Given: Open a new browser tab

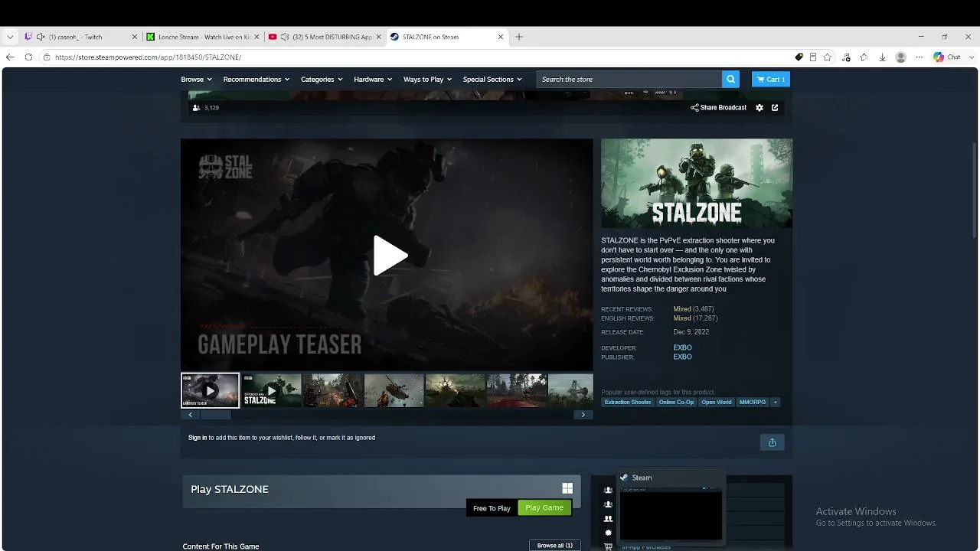Looking at the screenshot, I should pyautogui.click(x=519, y=37).
